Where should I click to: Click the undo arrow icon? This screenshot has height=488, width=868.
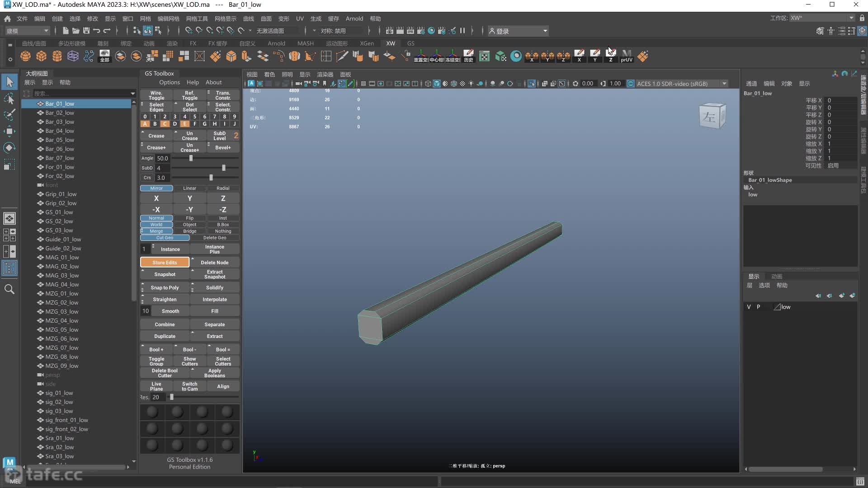[x=96, y=31]
